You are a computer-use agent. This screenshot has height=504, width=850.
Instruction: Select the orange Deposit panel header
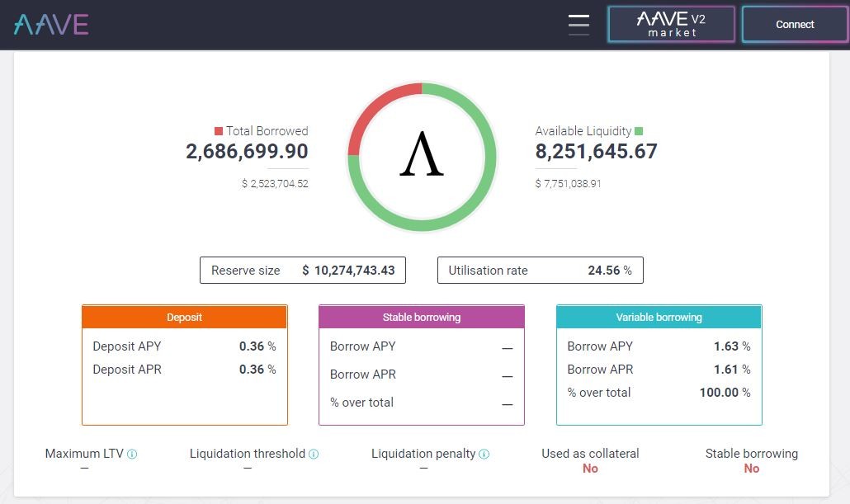click(x=184, y=317)
